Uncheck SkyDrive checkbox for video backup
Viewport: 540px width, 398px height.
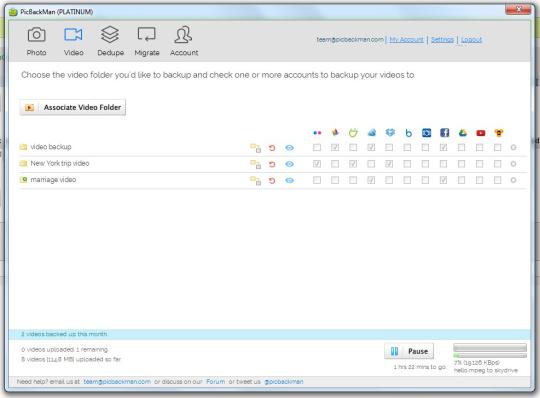[371, 147]
